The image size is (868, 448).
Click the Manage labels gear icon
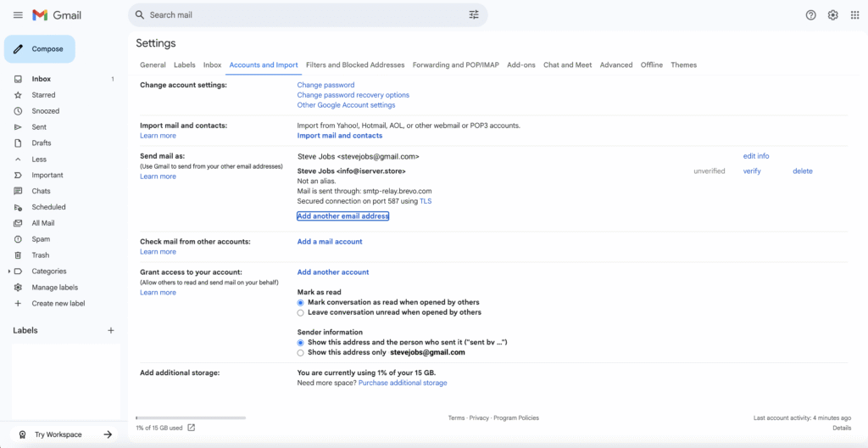pos(18,287)
